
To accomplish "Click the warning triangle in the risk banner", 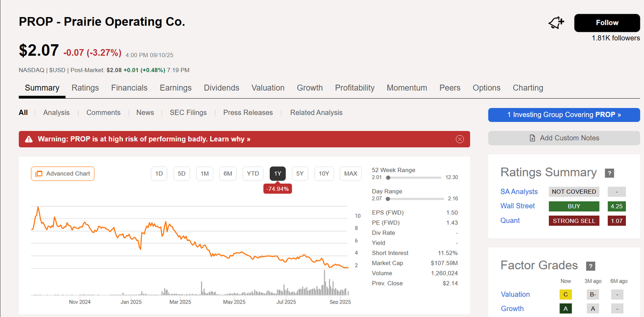I will [28, 139].
